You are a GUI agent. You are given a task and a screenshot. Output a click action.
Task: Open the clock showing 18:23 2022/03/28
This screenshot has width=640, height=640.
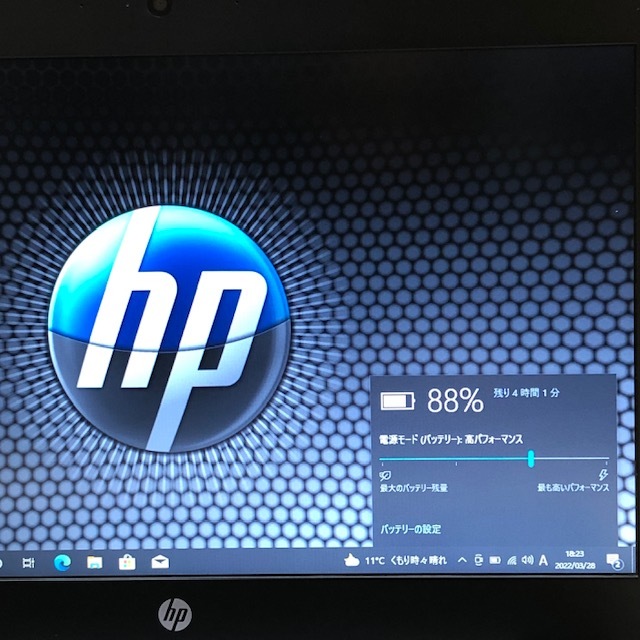[x=575, y=560]
